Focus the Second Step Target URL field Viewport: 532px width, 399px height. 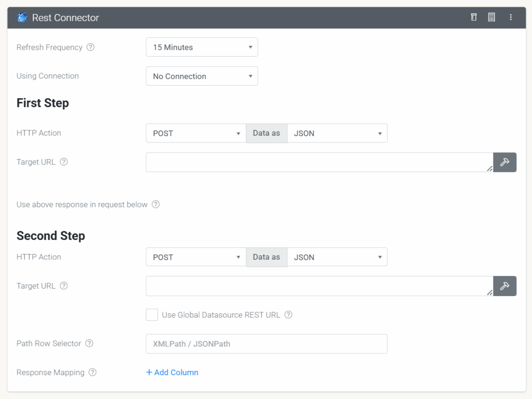pos(320,286)
